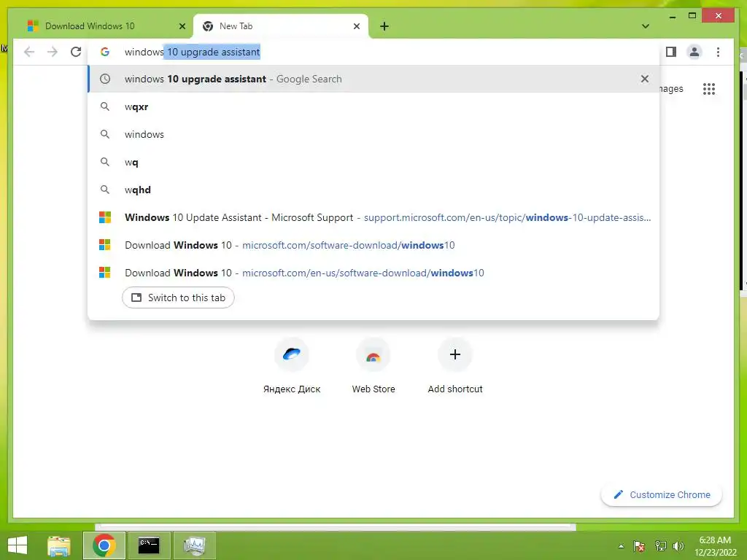This screenshot has width=747, height=560.
Task: Click the Add shortcut tile
Action: (455, 366)
